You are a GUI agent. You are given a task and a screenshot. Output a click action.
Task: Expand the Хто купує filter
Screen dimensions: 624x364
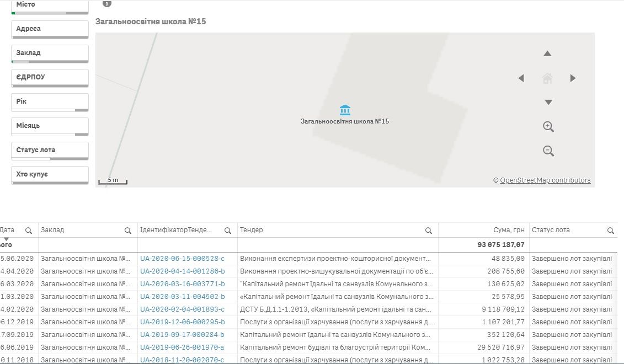point(50,174)
